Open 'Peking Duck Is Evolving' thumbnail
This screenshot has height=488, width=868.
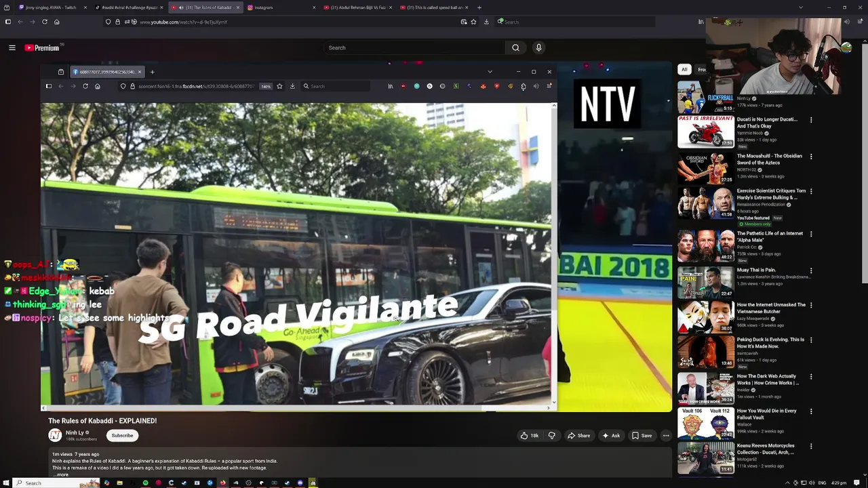pos(705,351)
